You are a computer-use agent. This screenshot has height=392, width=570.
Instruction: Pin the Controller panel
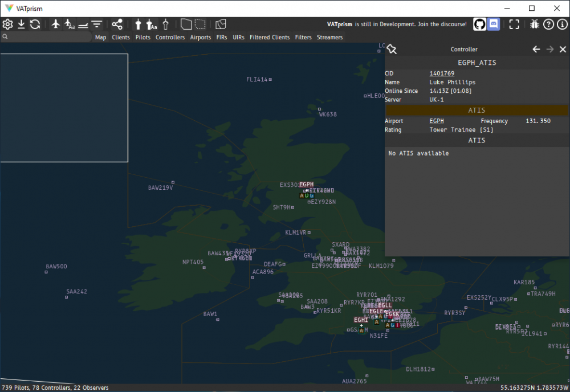tap(392, 50)
